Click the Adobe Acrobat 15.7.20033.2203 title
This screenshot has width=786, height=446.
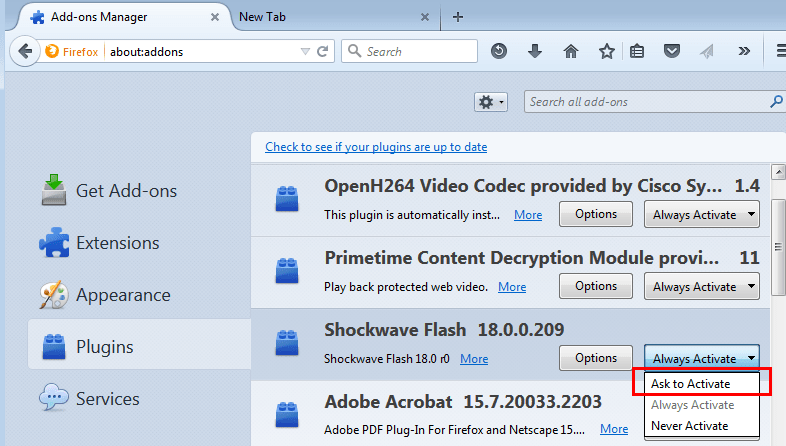click(x=463, y=402)
